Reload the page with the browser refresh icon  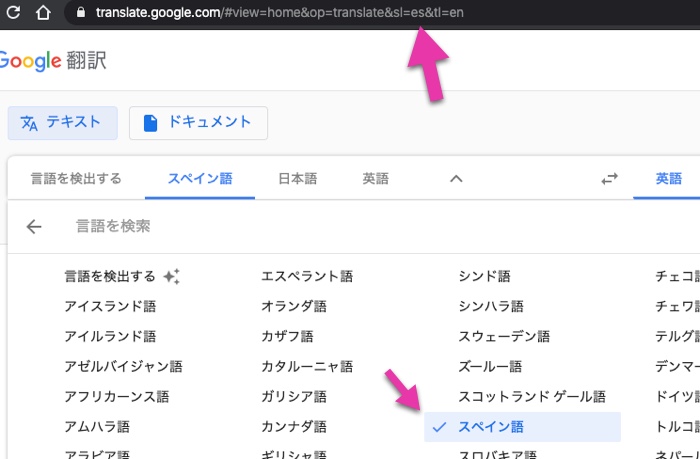pos(13,12)
